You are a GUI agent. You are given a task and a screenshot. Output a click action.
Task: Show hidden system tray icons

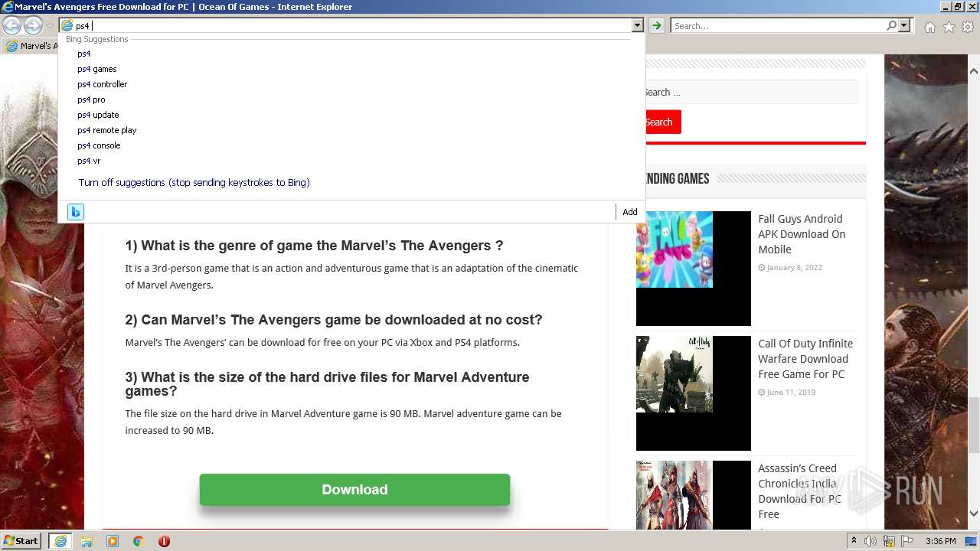pyautogui.click(x=854, y=541)
